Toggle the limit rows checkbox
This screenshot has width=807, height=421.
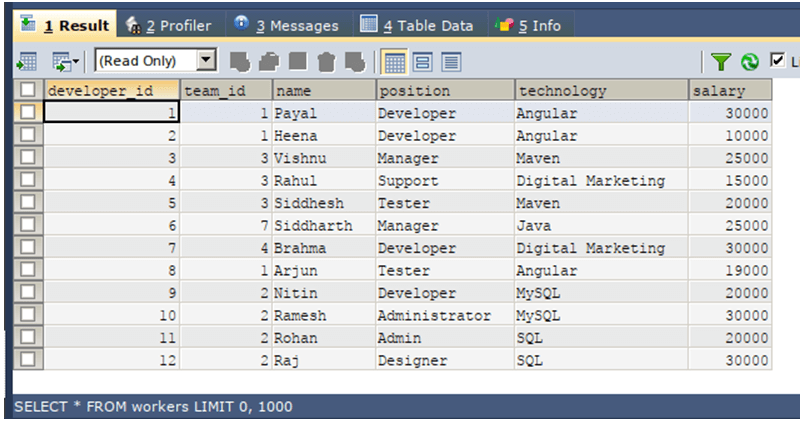pos(777,61)
